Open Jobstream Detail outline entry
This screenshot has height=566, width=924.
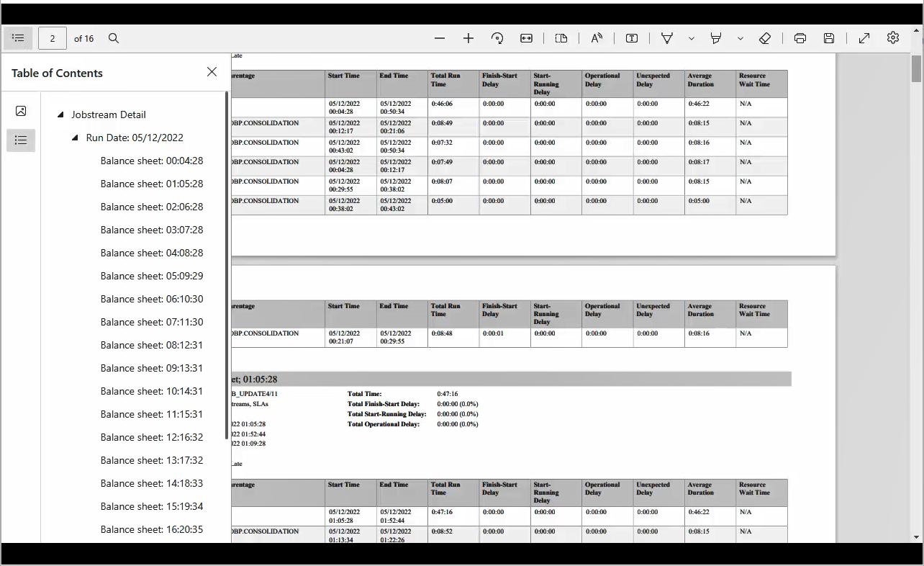pos(109,114)
